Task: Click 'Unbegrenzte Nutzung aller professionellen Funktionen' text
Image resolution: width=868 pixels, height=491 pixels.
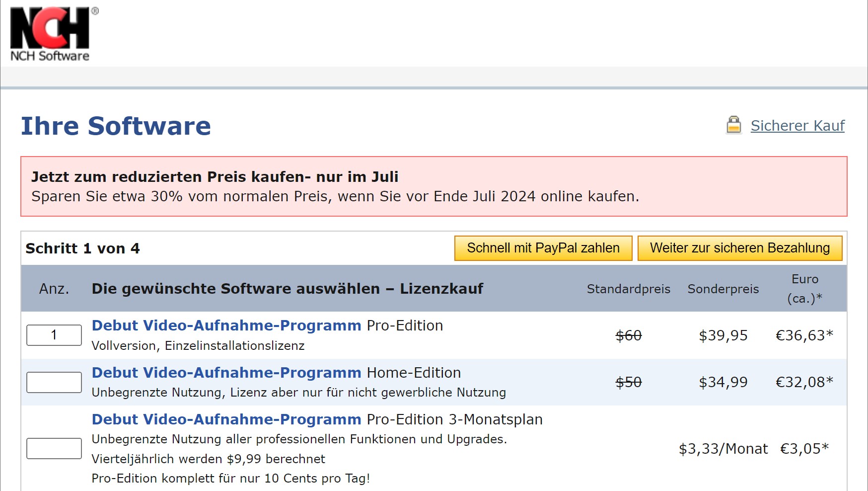Action: coord(299,439)
